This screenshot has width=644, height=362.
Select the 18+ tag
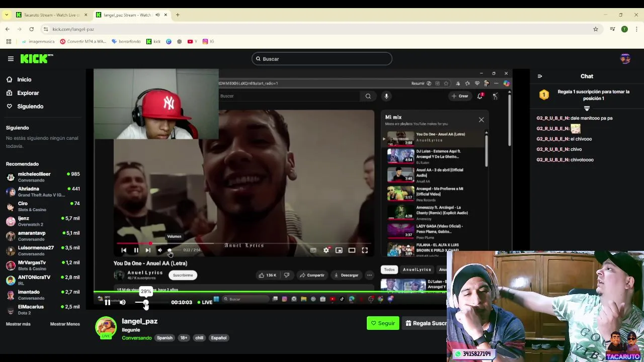point(184,338)
